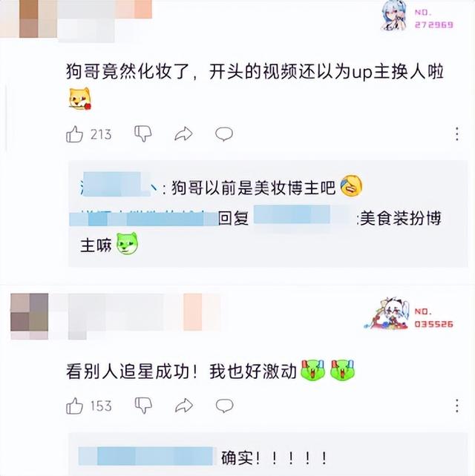Open username of reply 确实！！！！！

pyautogui.click(x=146, y=456)
